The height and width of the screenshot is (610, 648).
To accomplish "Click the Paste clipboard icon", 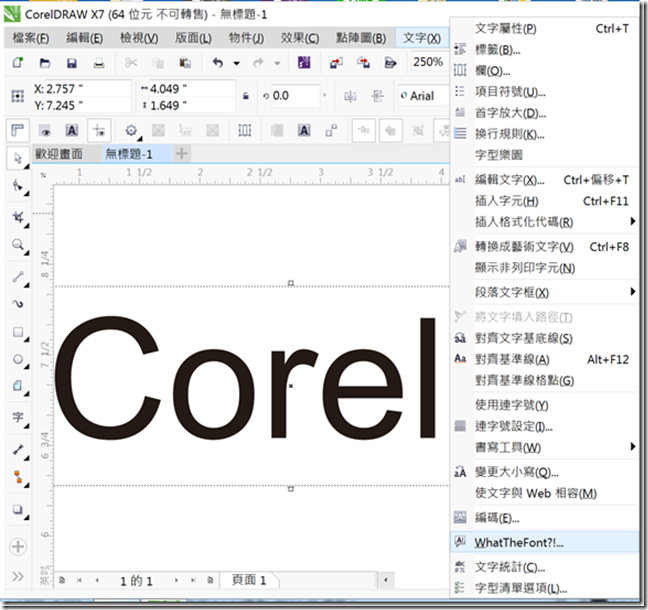I will 185,63.
